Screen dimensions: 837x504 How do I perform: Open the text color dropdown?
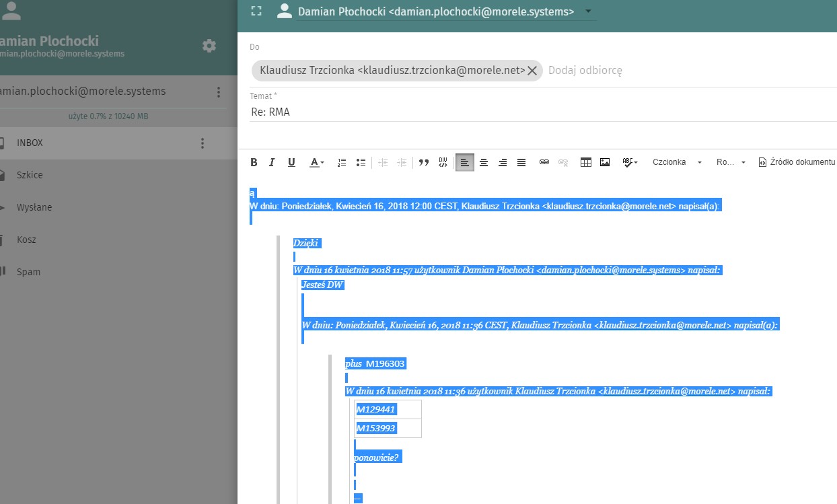pos(316,162)
